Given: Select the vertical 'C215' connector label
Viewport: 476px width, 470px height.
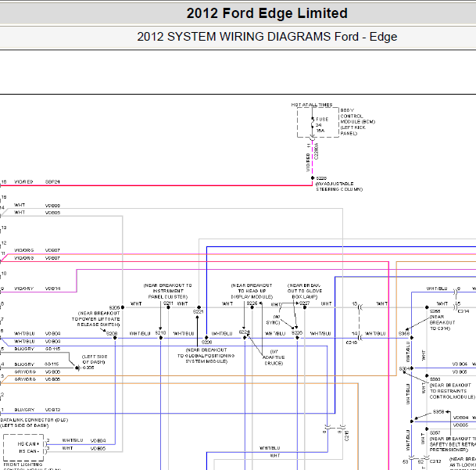Looking at the screenshot, I should [x=347, y=436].
